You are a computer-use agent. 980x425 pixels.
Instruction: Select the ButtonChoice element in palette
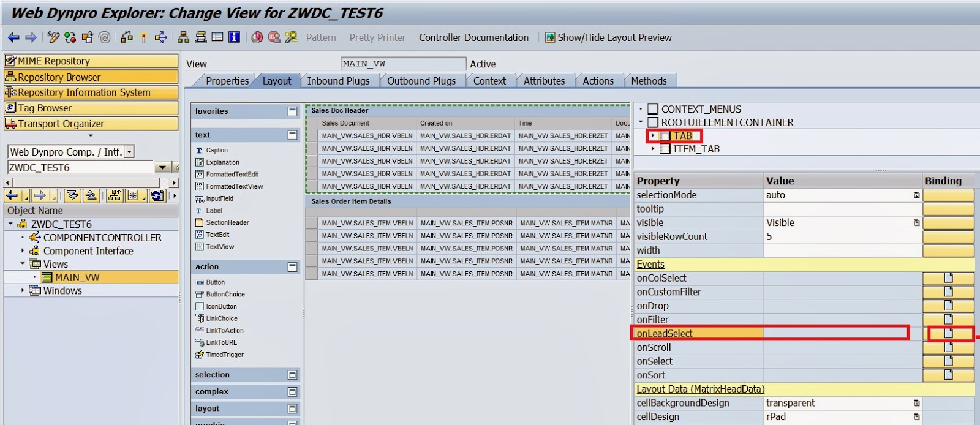(225, 295)
